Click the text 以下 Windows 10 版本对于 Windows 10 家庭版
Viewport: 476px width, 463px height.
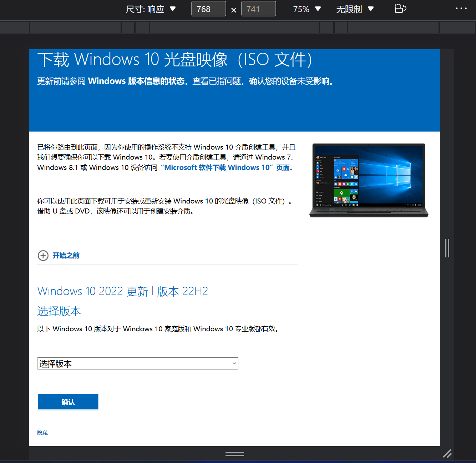click(x=158, y=329)
